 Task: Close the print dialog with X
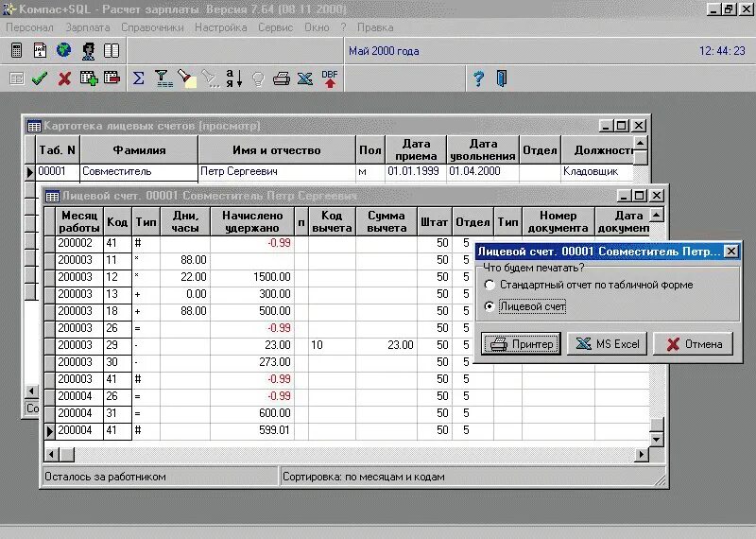[x=731, y=252]
